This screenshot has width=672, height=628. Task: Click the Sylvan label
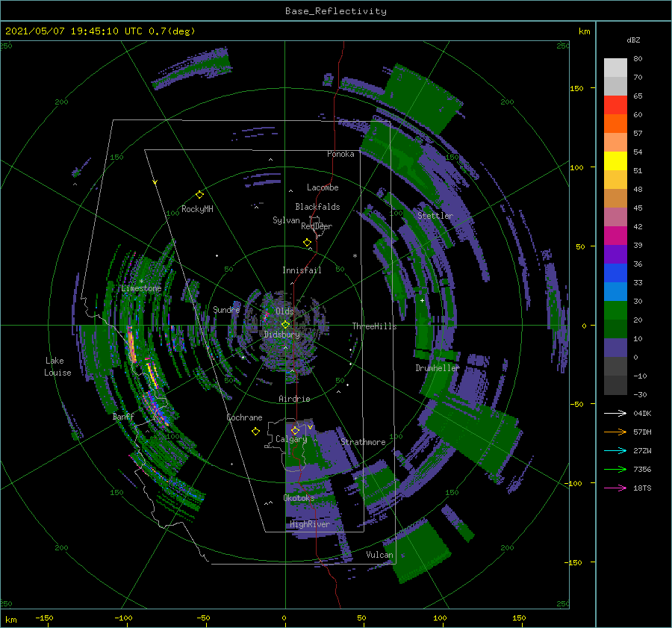tap(286, 220)
